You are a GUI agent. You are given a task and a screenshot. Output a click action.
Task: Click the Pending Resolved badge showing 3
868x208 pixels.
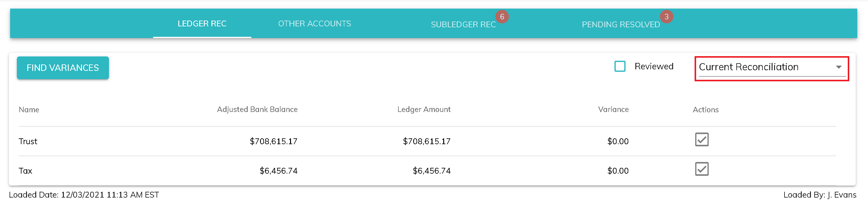(x=666, y=17)
